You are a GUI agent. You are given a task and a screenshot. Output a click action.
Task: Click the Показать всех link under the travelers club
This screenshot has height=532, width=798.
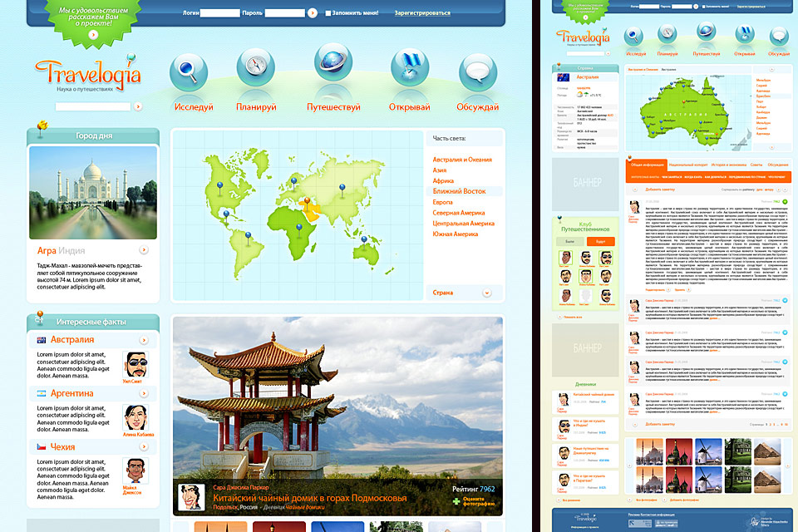[573, 318]
